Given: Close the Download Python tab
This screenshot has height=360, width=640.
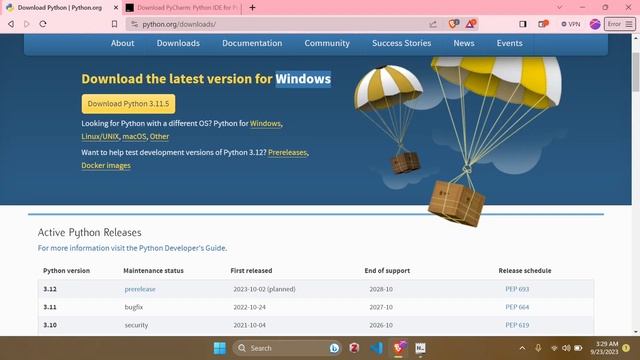Looking at the screenshot, I should point(116,7).
